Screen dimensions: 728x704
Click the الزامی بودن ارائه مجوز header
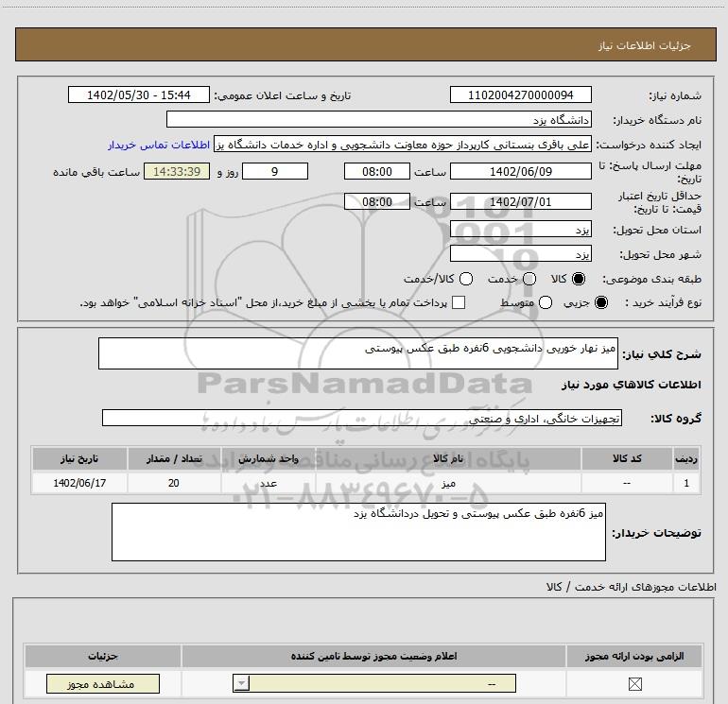click(x=634, y=656)
